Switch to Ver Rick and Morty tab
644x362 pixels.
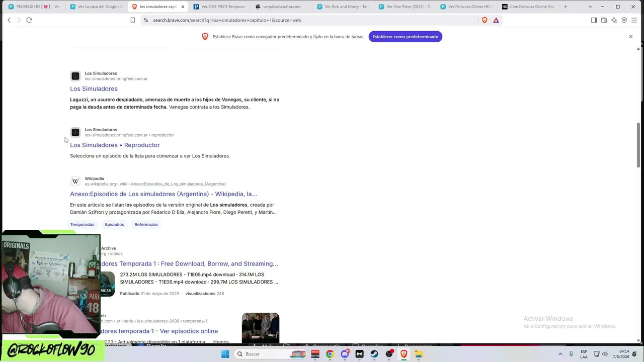343,7
